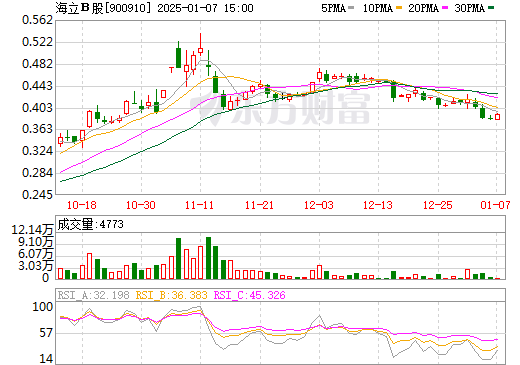Click the RSI_A:32.198 indicator label
This screenshot has width=520, height=365.
pyautogui.click(x=93, y=295)
